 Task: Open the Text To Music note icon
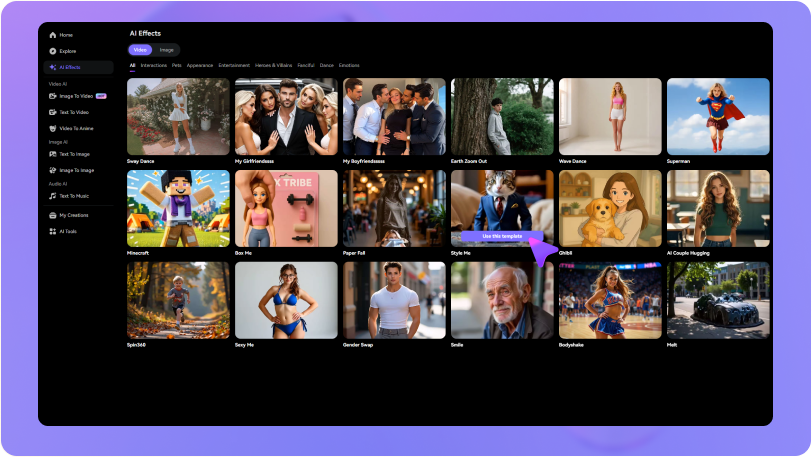coord(52,196)
